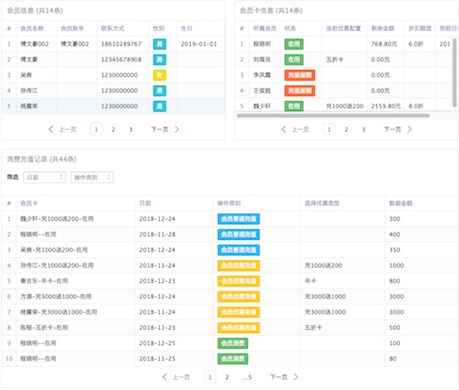
Task: Click 会员消费 tag in row 10
Action: (233, 359)
